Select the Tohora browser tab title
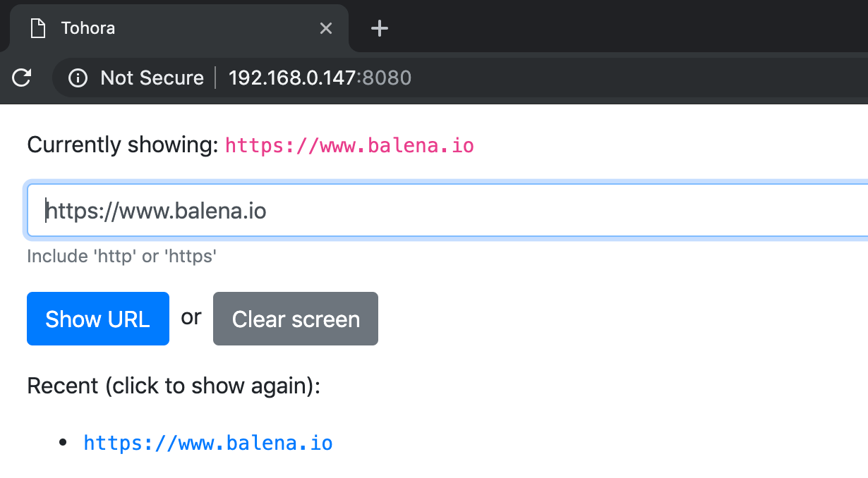Screen dimensions: 868x478 [88, 28]
